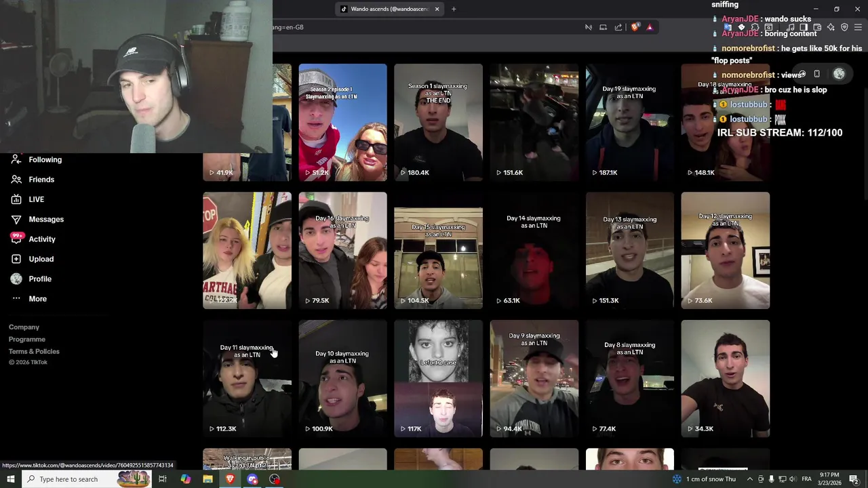
Task: Click the Upload plus icon
Action: click(x=16, y=259)
